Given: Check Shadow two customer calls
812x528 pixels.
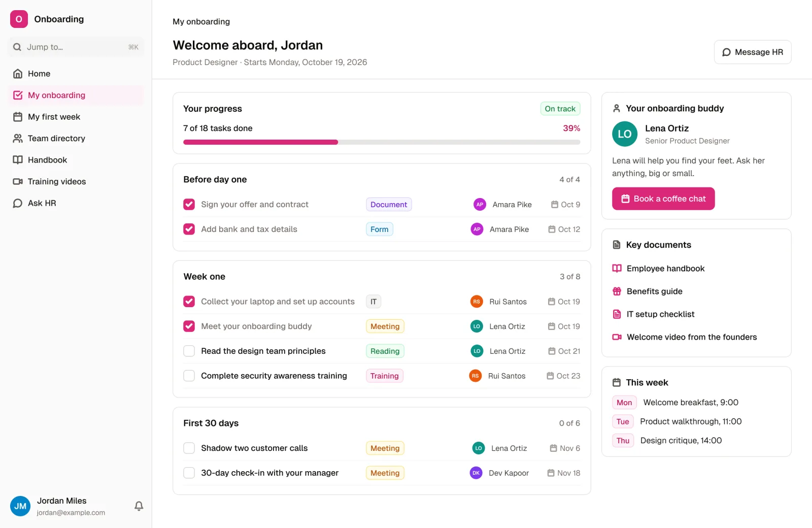Looking at the screenshot, I should tap(189, 448).
